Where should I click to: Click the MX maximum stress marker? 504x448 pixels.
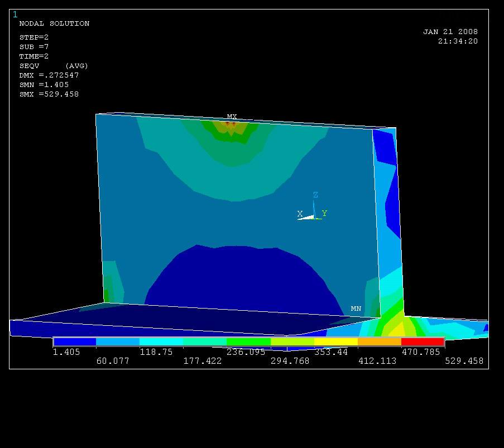232,117
